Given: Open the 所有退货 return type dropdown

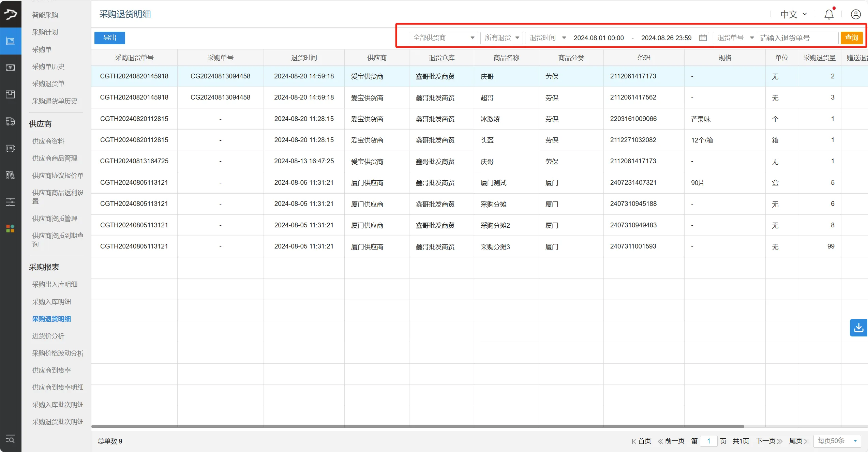Looking at the screenshot, I should pos(502,38).
